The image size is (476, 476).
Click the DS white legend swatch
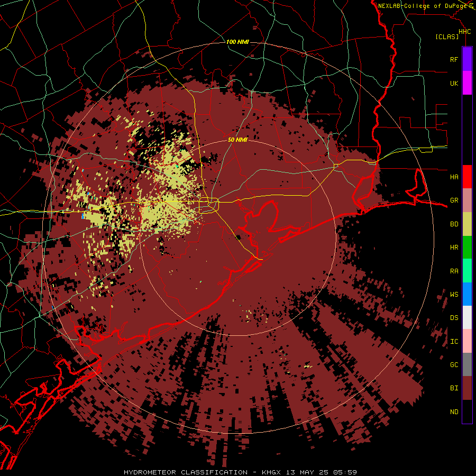pyautogui.click(x=467, y=317)
